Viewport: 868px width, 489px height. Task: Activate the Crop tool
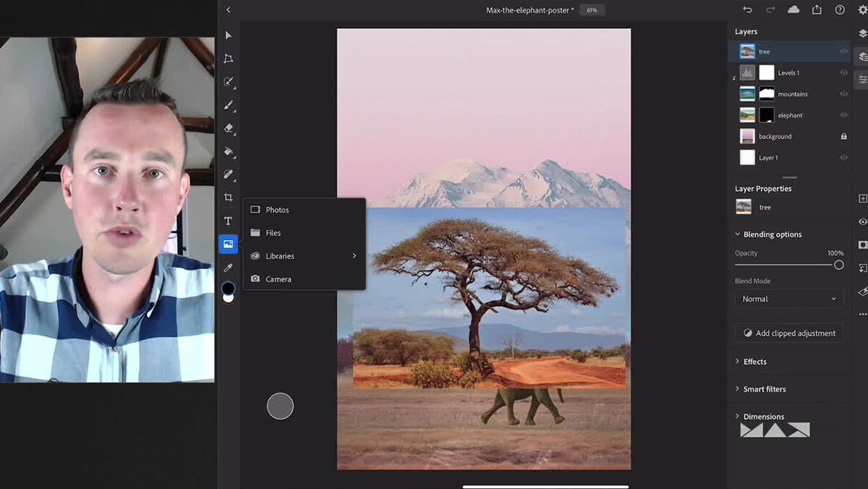click(229, 197)
